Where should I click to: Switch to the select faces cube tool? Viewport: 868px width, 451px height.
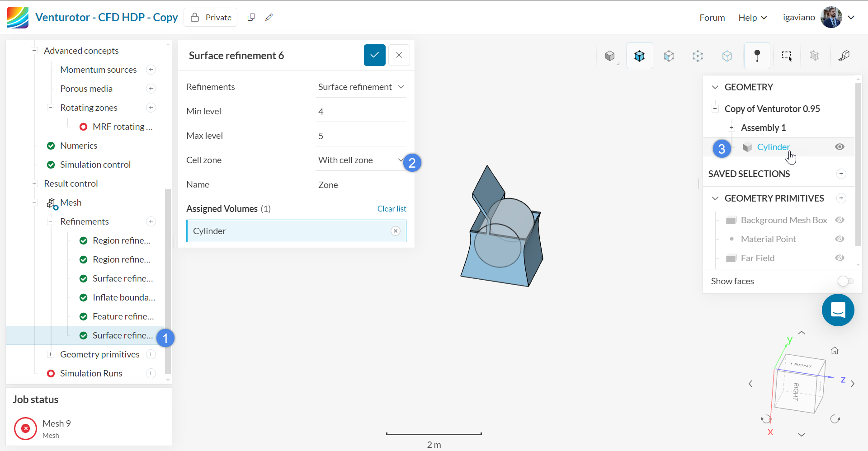click(x=669, y=56)
